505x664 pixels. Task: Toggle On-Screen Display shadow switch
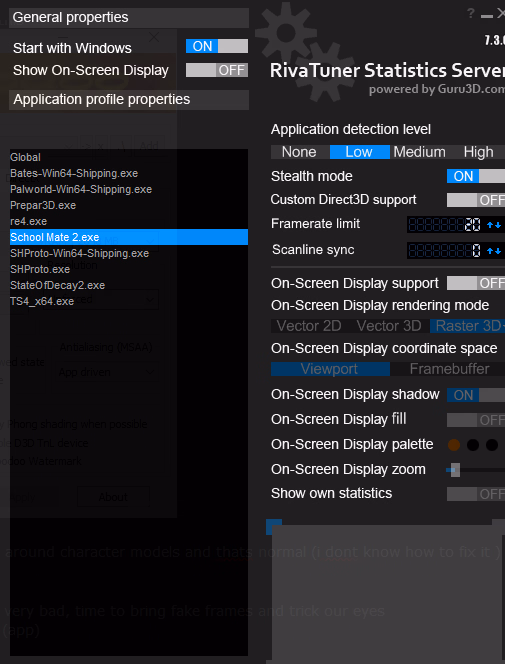pos(476,395)
